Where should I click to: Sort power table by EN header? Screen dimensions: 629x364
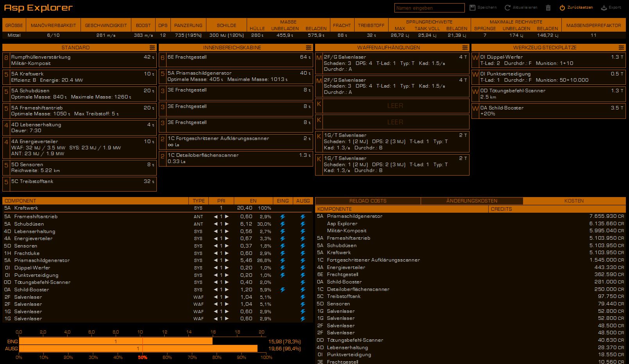(253, 201)
